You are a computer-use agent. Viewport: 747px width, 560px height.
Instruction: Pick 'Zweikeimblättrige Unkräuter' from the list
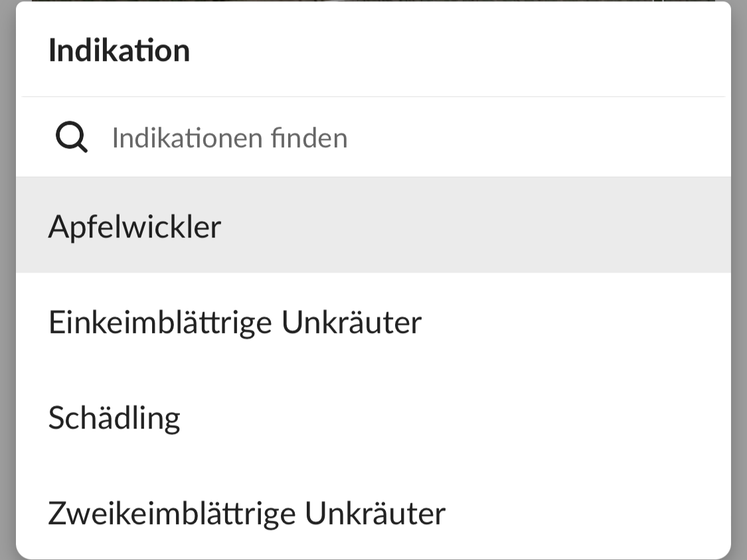click(x=246, y=514)
